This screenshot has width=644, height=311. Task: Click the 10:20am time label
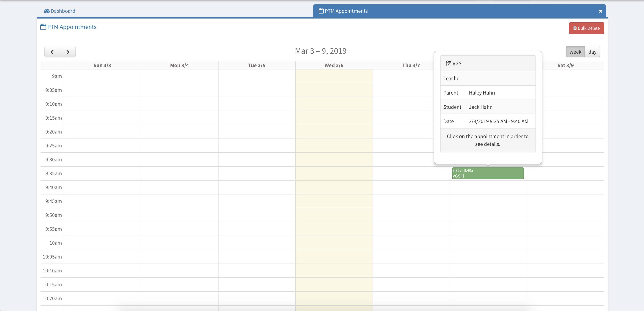[x=52, y=298]
